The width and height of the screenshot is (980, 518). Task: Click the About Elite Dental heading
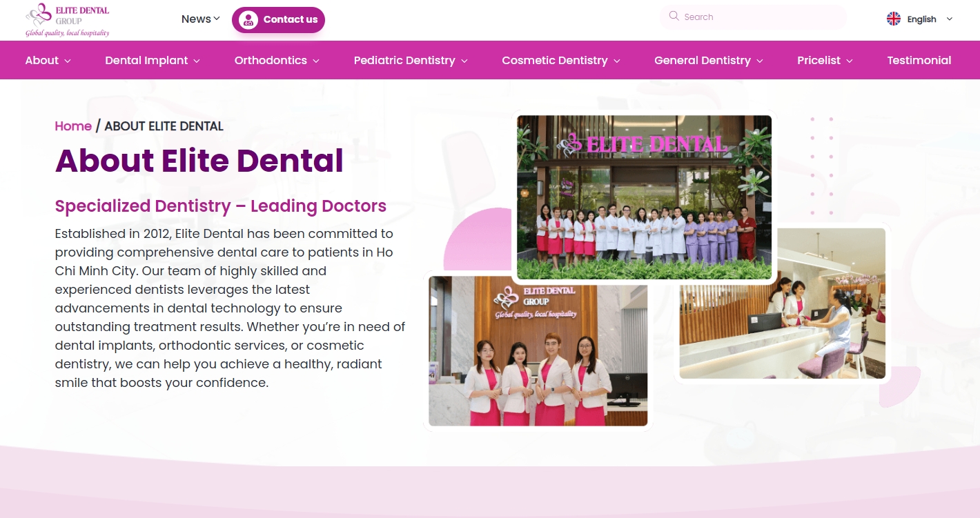199,160
